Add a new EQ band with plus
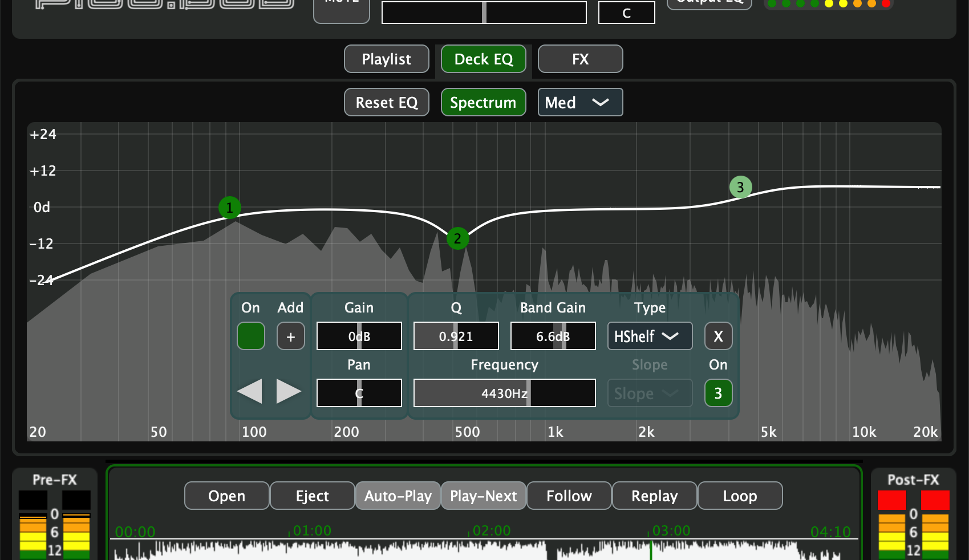Screen dimensions: 969x560 click(291, 336)
